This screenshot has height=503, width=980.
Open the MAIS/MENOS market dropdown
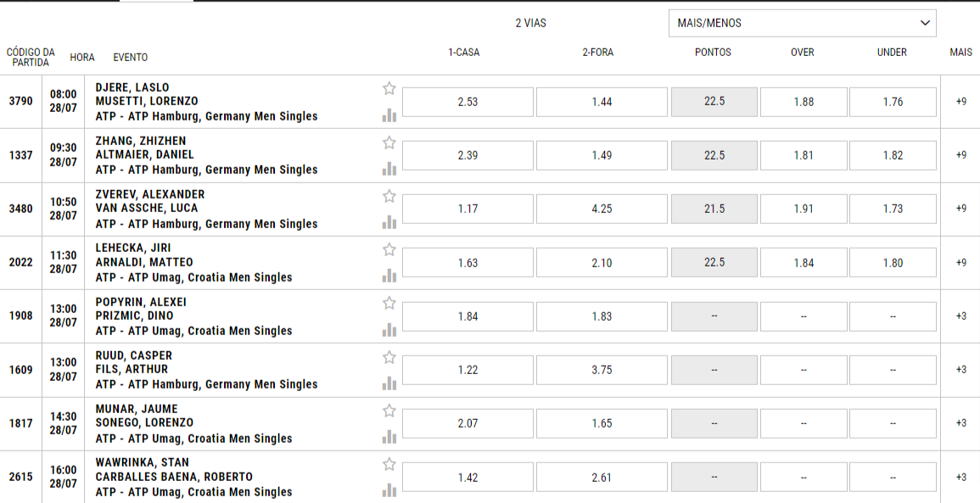point(803,23)
